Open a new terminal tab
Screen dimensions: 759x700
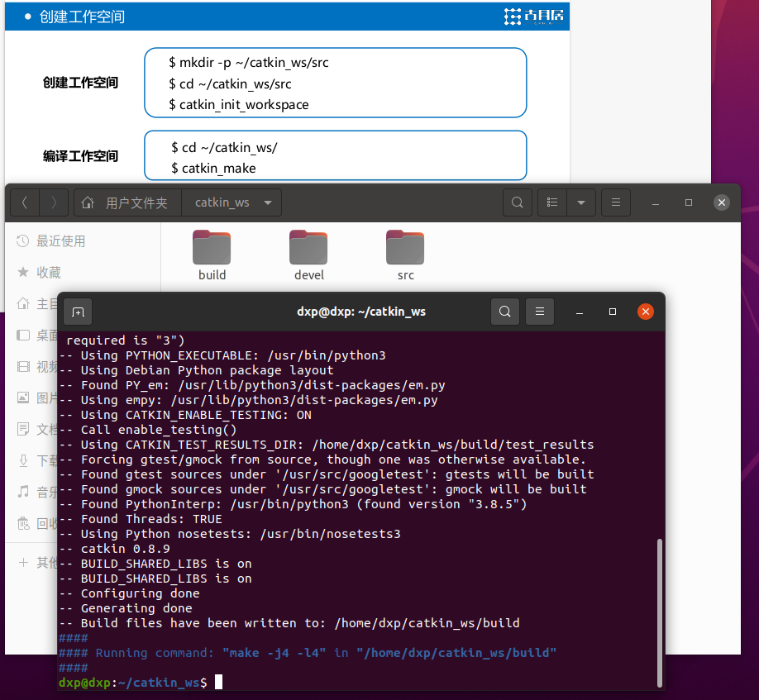point(78,312)
